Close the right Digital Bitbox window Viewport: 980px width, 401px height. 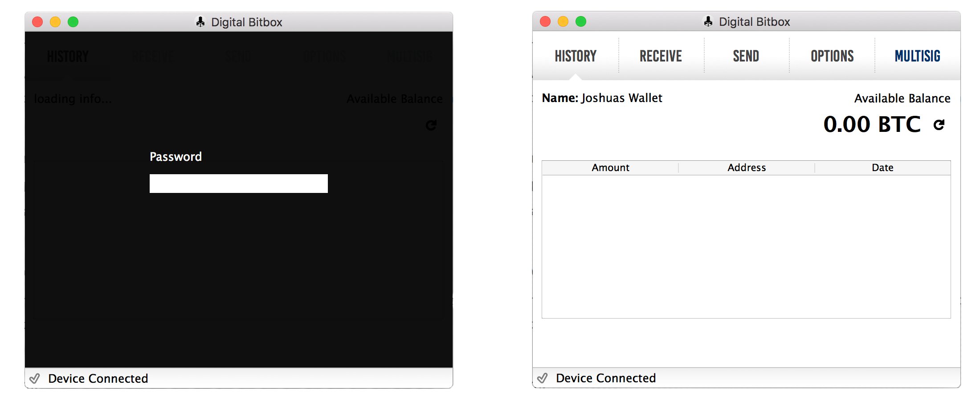click(545, 21)
